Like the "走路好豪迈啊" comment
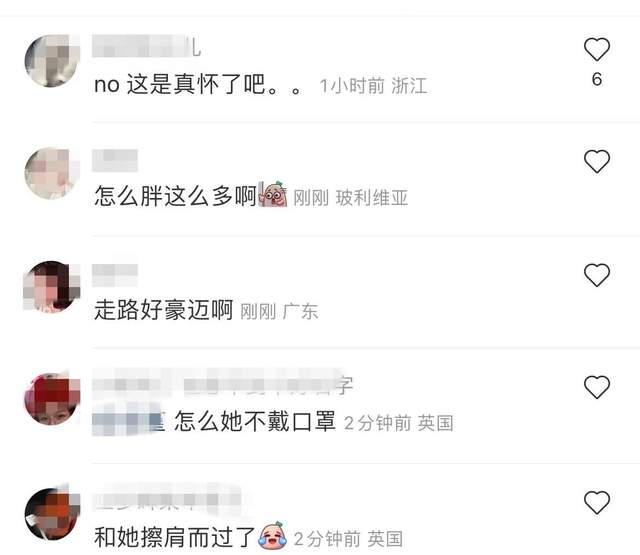This screenshot has width=640, height=555. coord(597,275)
